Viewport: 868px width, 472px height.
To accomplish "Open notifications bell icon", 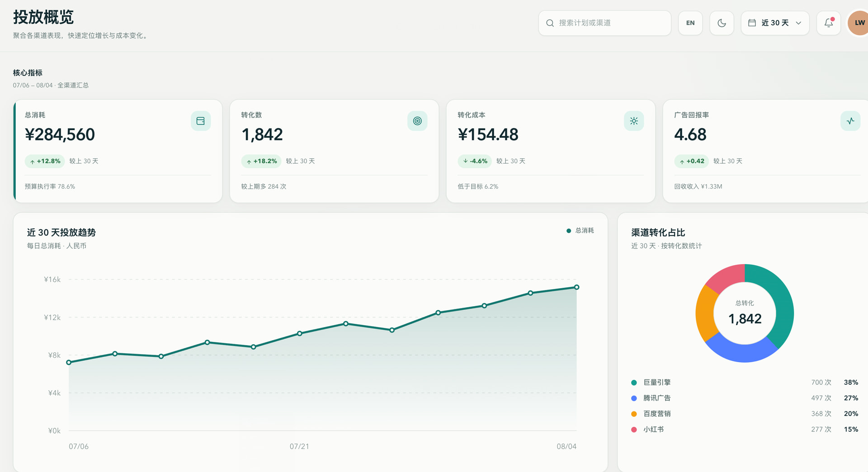I will coord(828,23).
